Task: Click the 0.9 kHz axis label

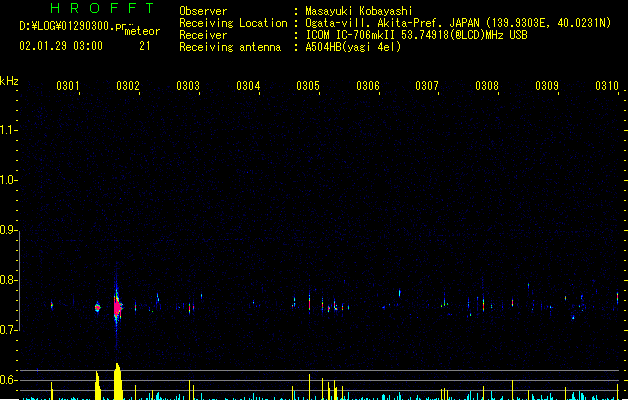Action: [x=8, y=230]
